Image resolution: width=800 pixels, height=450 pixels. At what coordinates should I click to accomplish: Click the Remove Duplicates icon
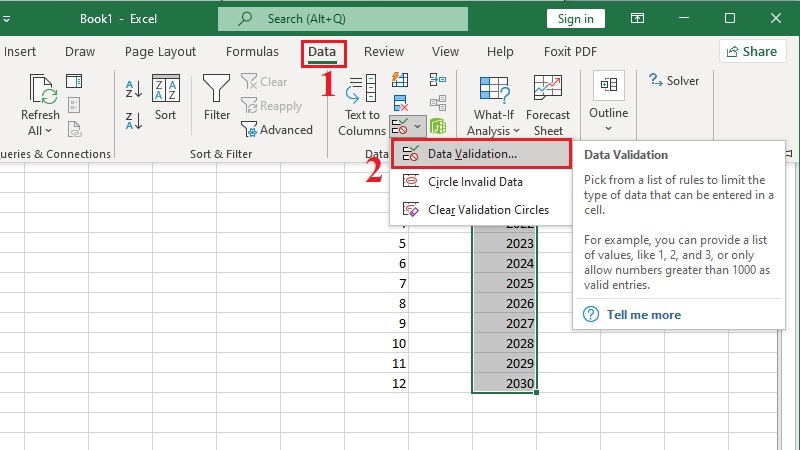point(401,103)
